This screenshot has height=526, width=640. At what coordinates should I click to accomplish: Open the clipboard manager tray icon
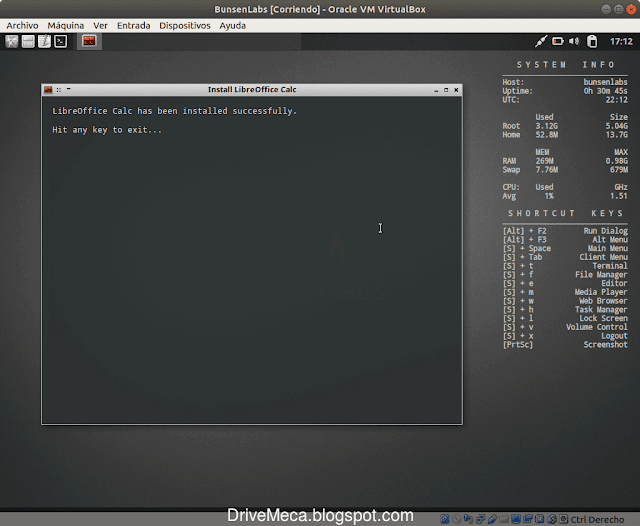592,41
